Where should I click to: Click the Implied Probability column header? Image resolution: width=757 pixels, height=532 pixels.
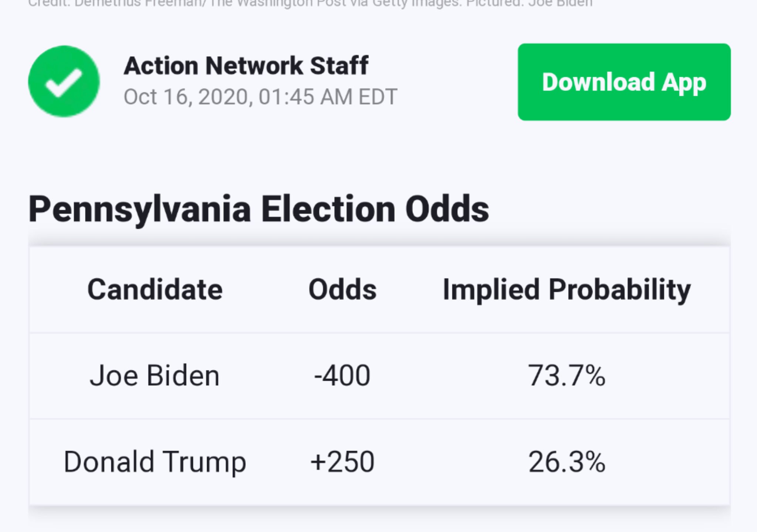(x=567, y=290)
